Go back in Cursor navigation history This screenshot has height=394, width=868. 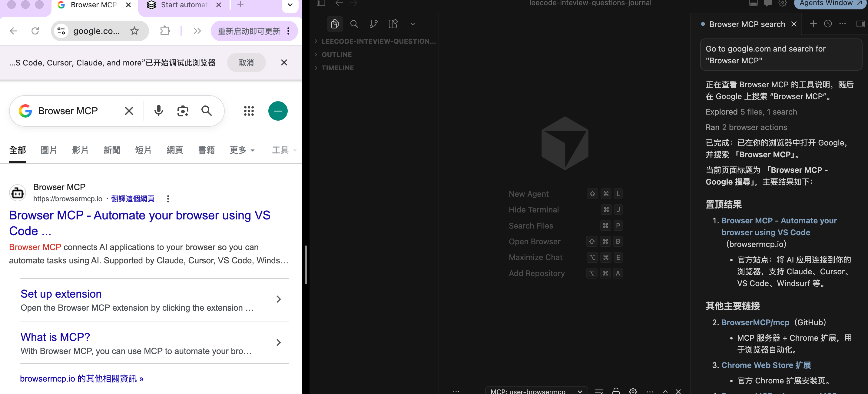click(339, 3)
